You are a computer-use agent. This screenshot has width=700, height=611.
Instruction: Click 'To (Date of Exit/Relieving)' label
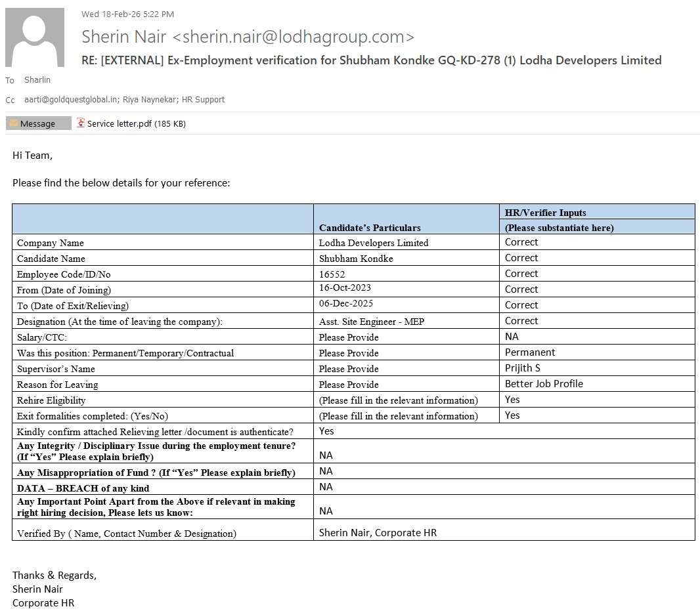pyautogui.click(x=73, y=306)
